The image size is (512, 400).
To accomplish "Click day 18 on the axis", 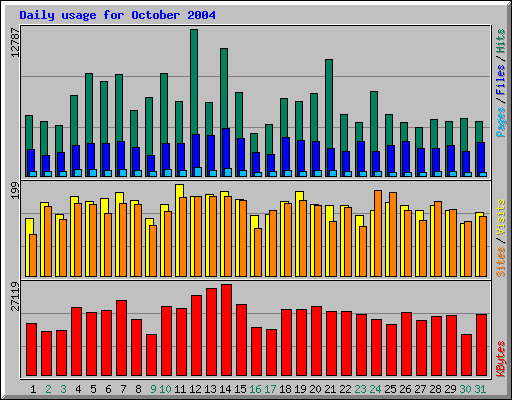I will tap(285, 389).
